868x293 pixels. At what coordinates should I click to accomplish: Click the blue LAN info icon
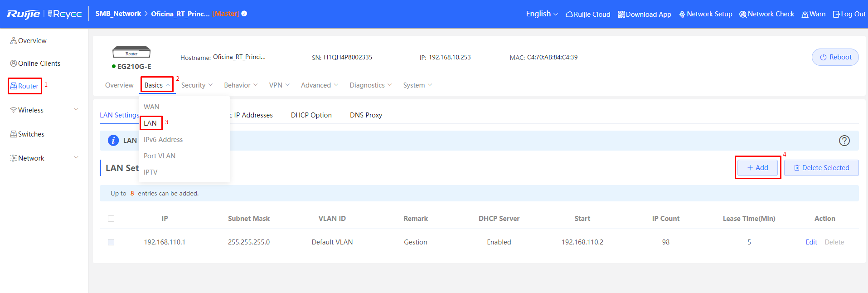[x=113, y=141]
